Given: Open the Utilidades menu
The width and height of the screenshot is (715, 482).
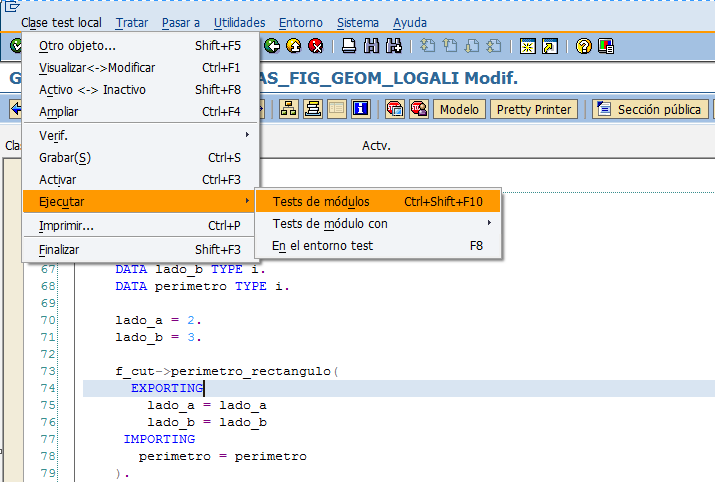Looking at the screenshot, I should pos(239,23).
